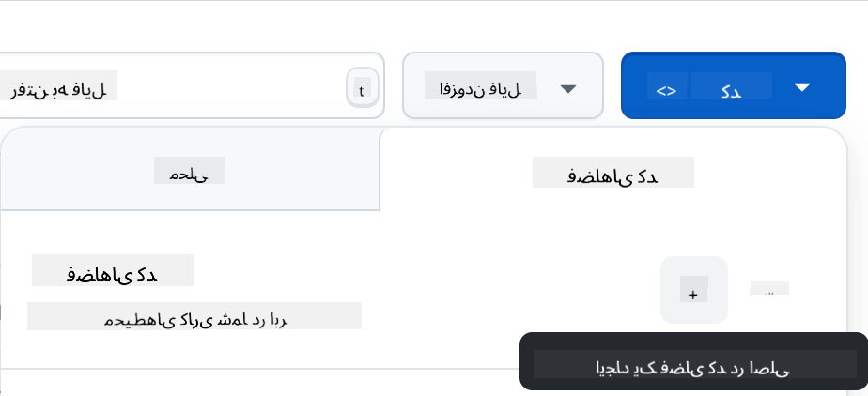Click the gray square around the plus
The image size is (868, 396).
click(x=693, y=290)
